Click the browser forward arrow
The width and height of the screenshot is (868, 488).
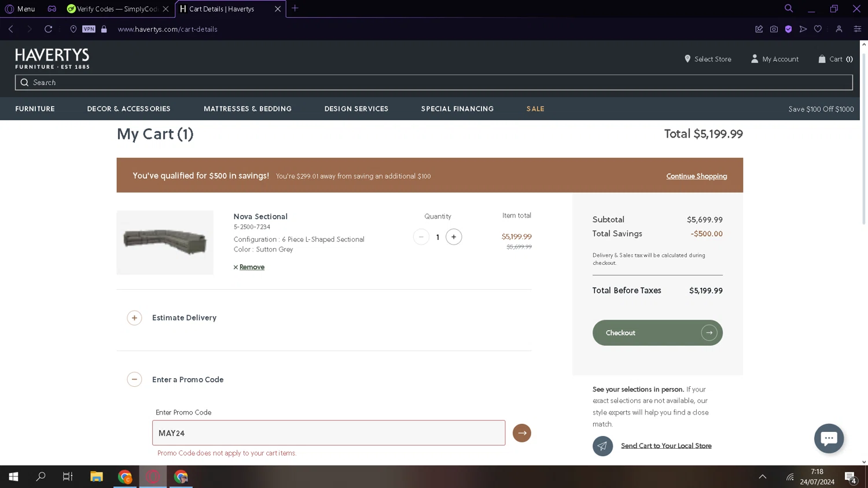(30, 29)
